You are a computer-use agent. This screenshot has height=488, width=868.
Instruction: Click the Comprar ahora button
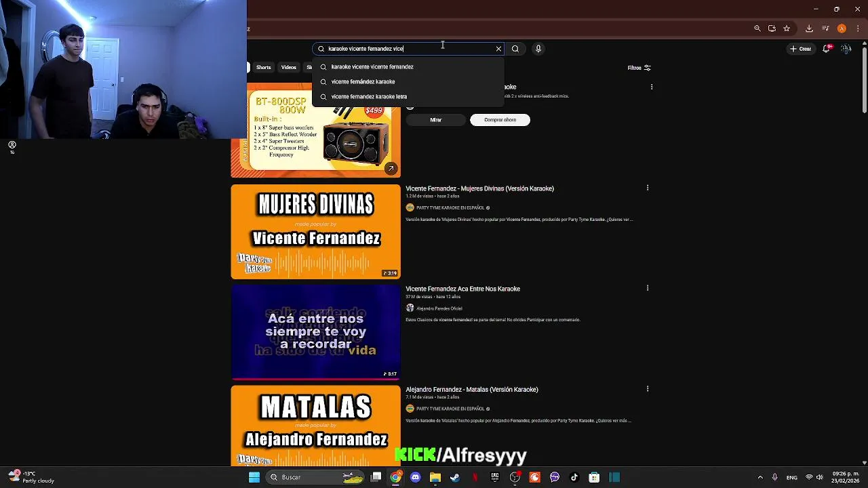point(500,120)
